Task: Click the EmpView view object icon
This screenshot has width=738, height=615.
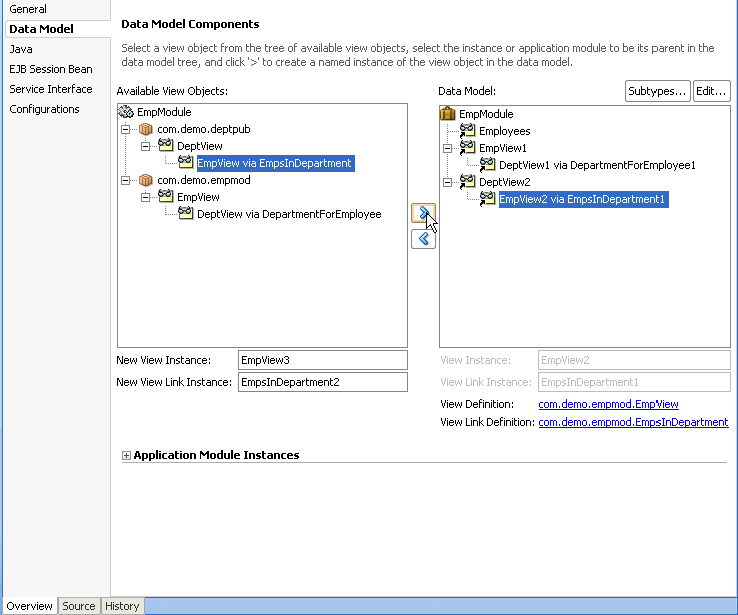Action: (x=166, y=196)
